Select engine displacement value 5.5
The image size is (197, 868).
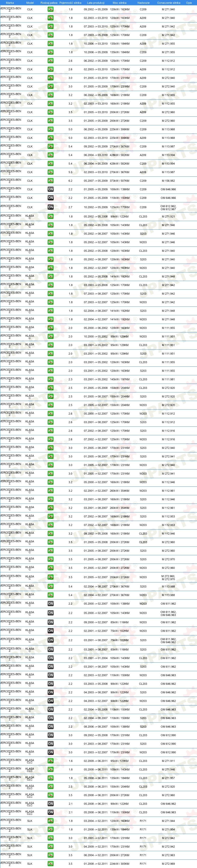70,172
